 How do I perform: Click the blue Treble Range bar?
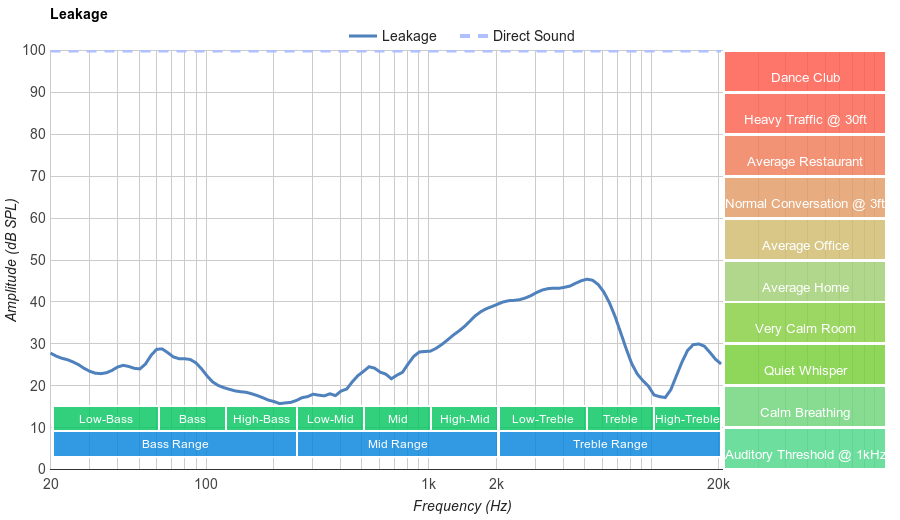[610, 444]
